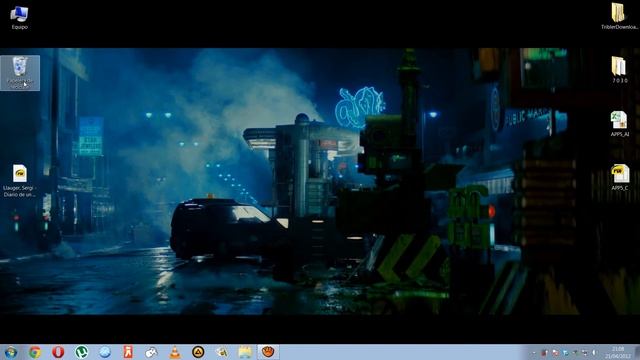Click the Show desktop strip

click(637, 352)
